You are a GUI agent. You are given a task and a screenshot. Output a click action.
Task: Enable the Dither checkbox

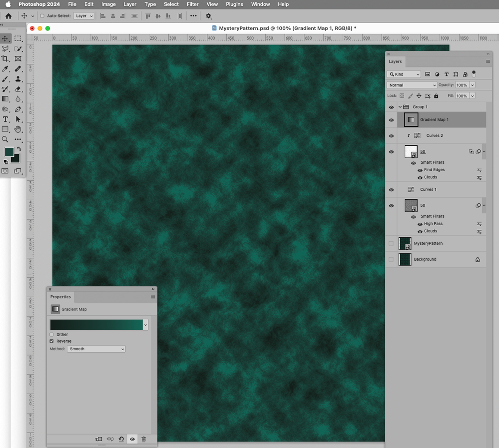point(51,335)
